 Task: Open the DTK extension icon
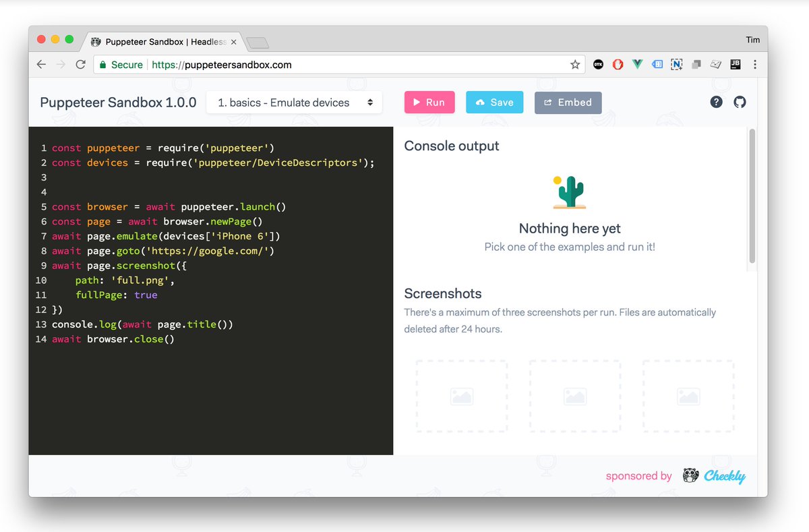point(598,65)
